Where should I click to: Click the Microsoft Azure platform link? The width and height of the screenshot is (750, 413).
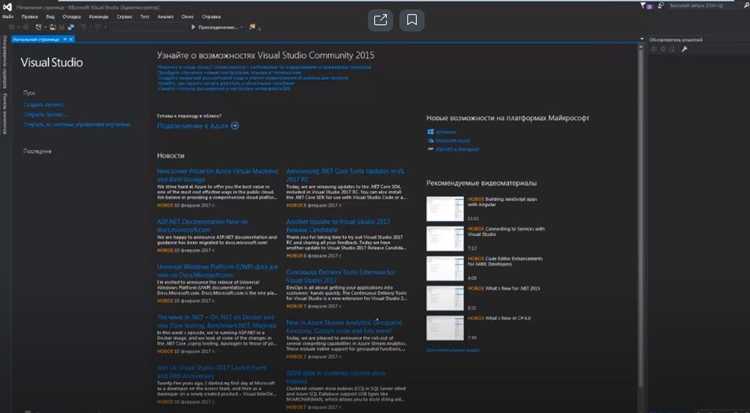point(452,141)
